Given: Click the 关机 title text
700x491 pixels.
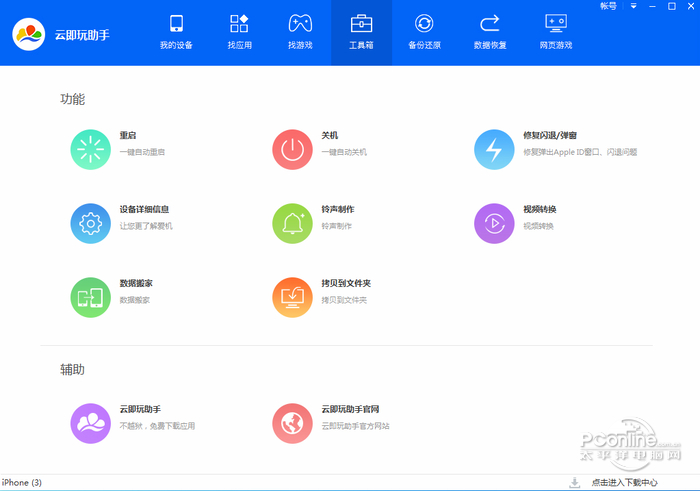Looking at the screenshot, I should click(329, 135).
